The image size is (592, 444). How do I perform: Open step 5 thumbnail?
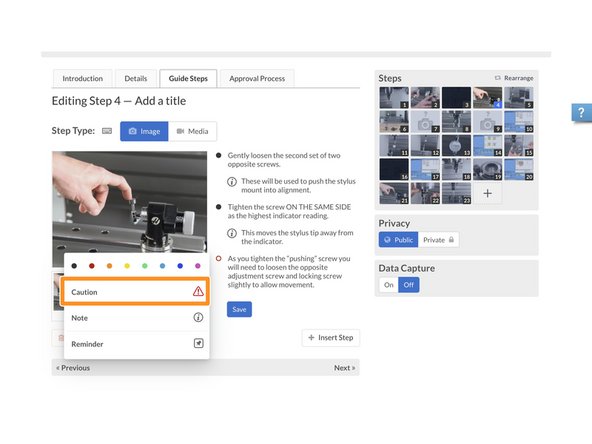tap(519, 98)
